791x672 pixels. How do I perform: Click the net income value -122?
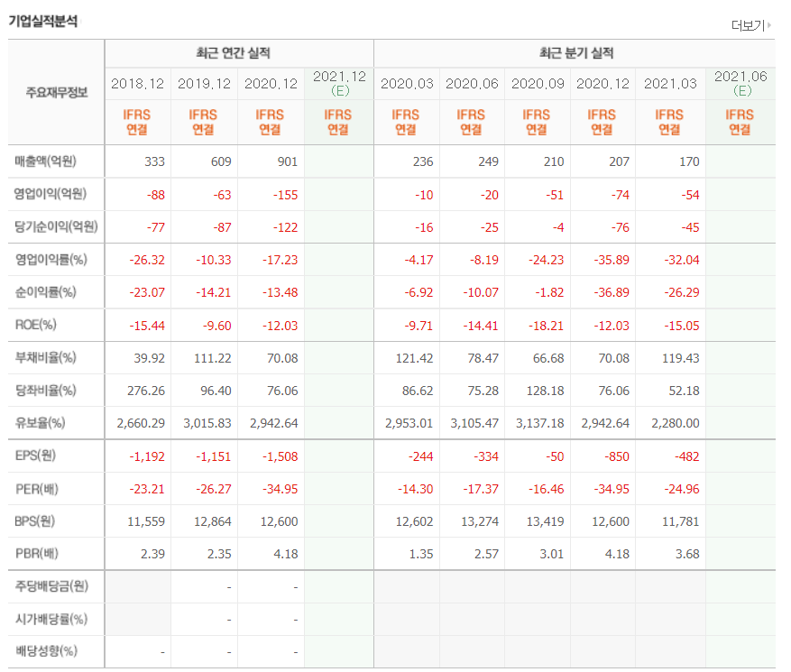286,227
